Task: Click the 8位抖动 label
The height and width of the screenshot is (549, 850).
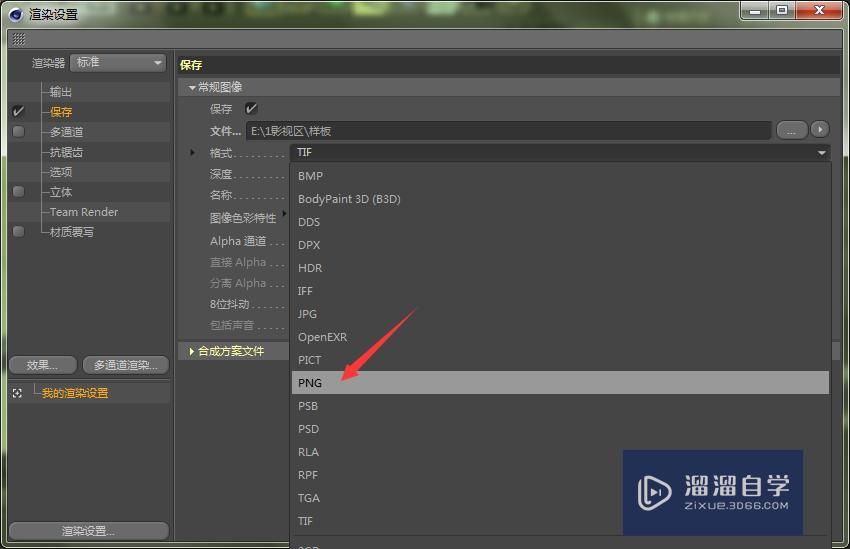Action: [x=229, y=304]
